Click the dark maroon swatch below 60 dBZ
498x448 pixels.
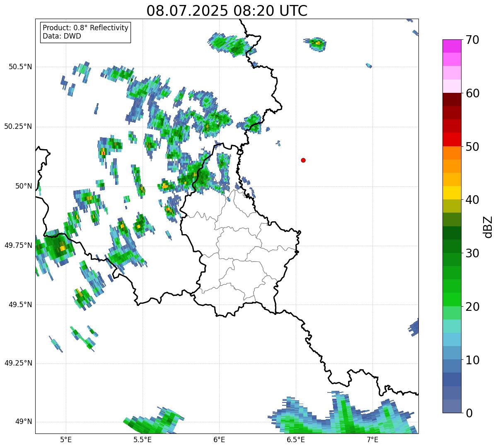(452, 99)
